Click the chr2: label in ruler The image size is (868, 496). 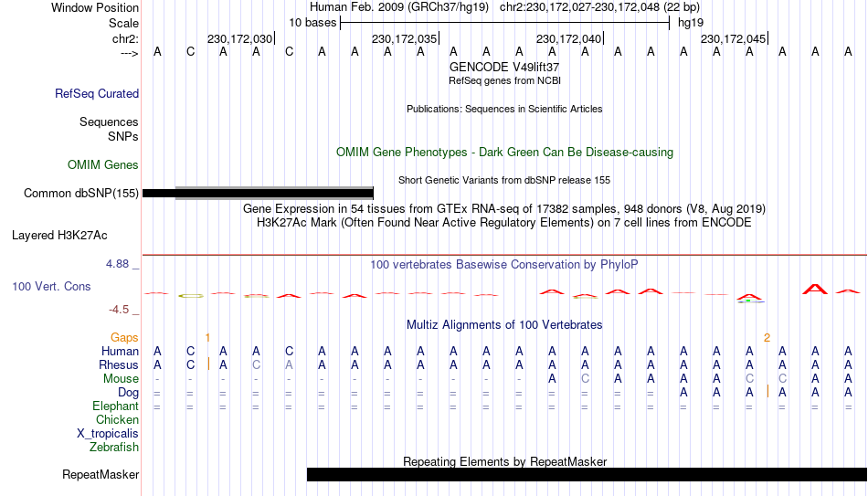coord(125,38)
